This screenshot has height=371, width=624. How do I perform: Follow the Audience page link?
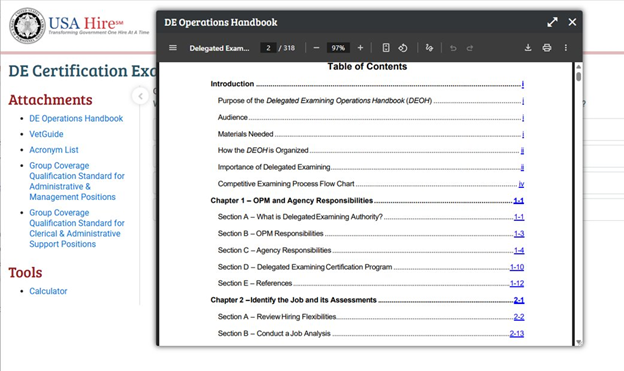(x=523, y=118)
